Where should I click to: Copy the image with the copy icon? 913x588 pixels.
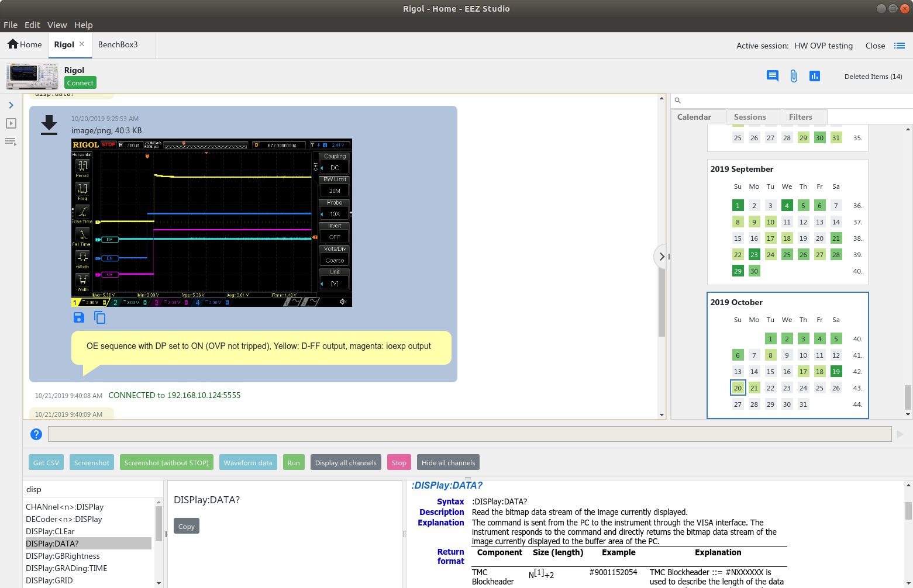tap(100, 317)
